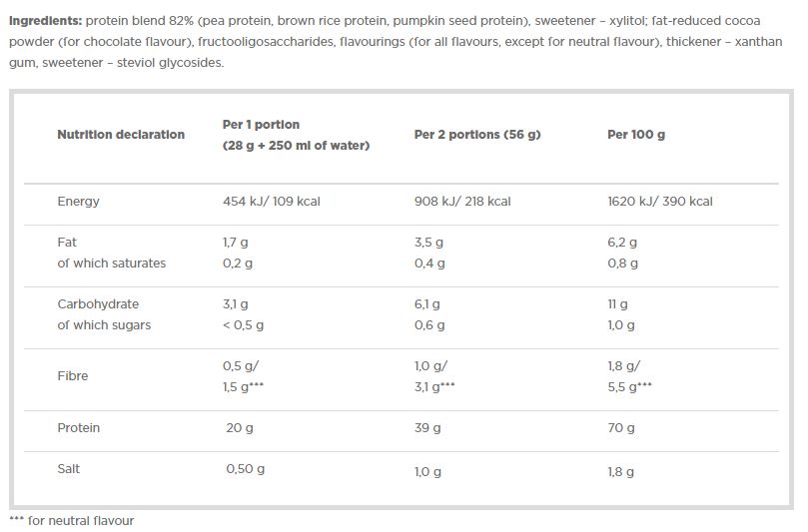Image resolution: width=808 pixels, height=532 pixels.
Task: Select the '70 g' protein per 100 g value
Action: point(621,428)
